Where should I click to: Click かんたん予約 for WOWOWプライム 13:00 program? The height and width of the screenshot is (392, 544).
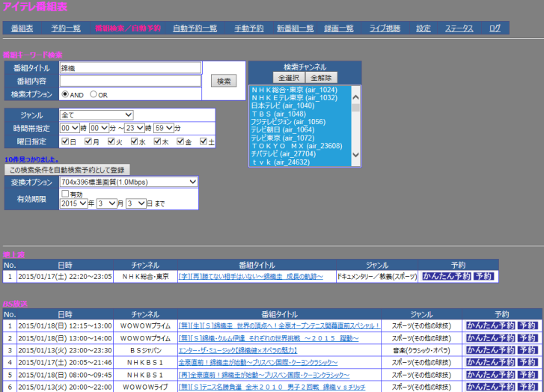[x=490, y=338]
